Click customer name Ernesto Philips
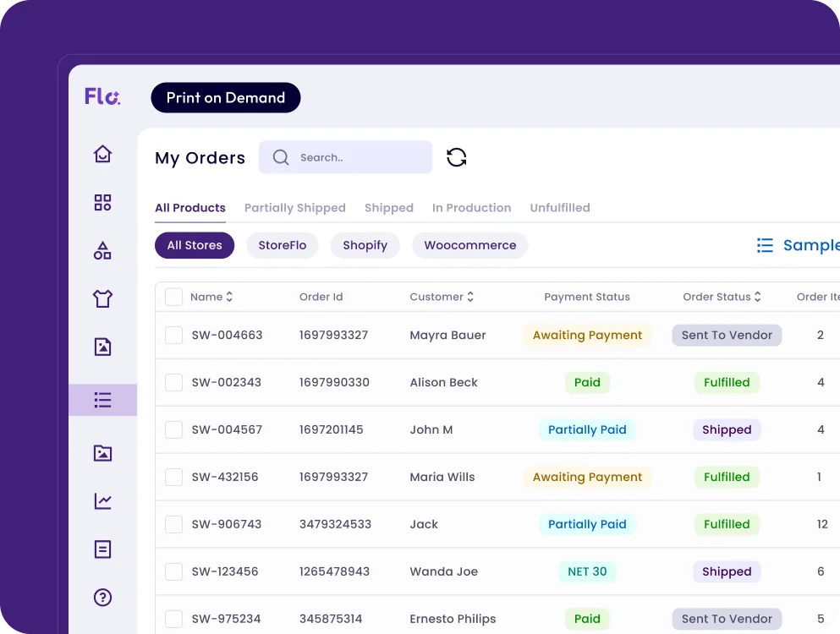Screen dimensions: 840x634 453,619
